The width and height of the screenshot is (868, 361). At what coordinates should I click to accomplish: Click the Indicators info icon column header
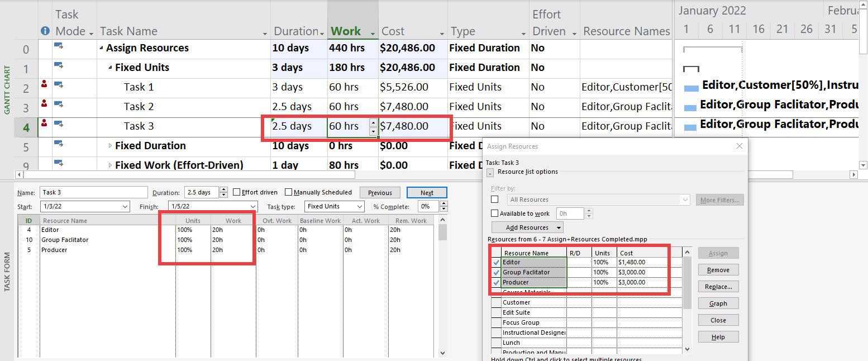click(45, 31)
